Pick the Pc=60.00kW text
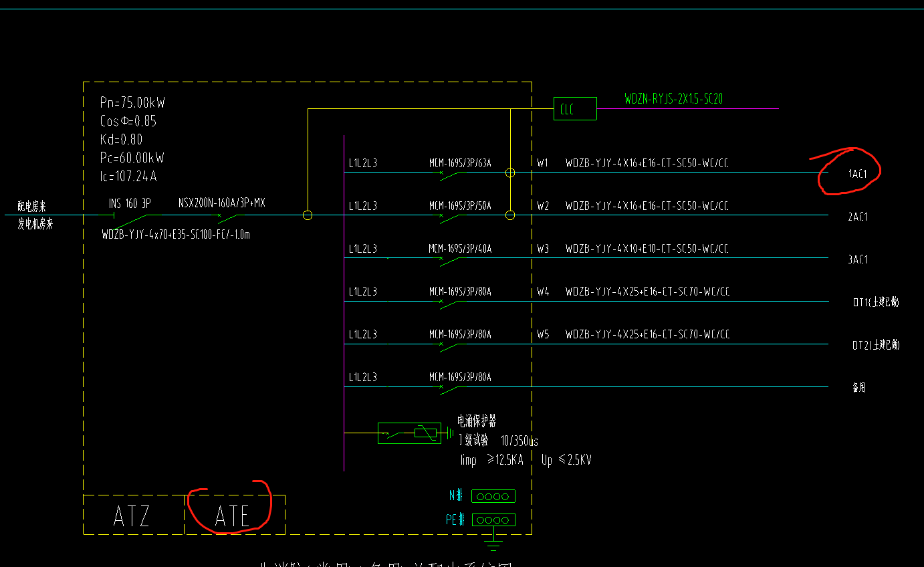 (132, 158)
